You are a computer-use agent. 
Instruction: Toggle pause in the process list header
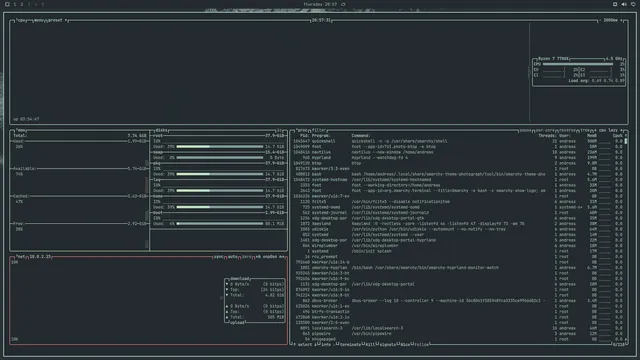pos(525,130)
